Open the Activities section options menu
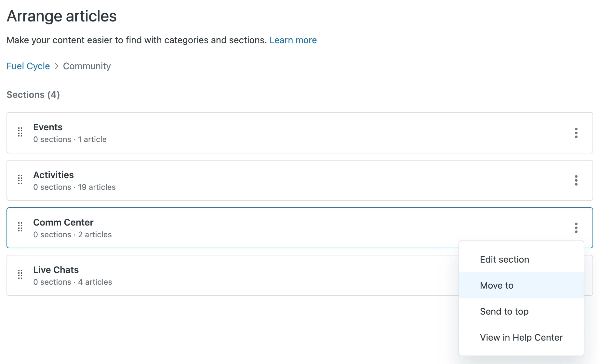The width and height of the screenshot is (599, 364). click(x=576, y=180)
